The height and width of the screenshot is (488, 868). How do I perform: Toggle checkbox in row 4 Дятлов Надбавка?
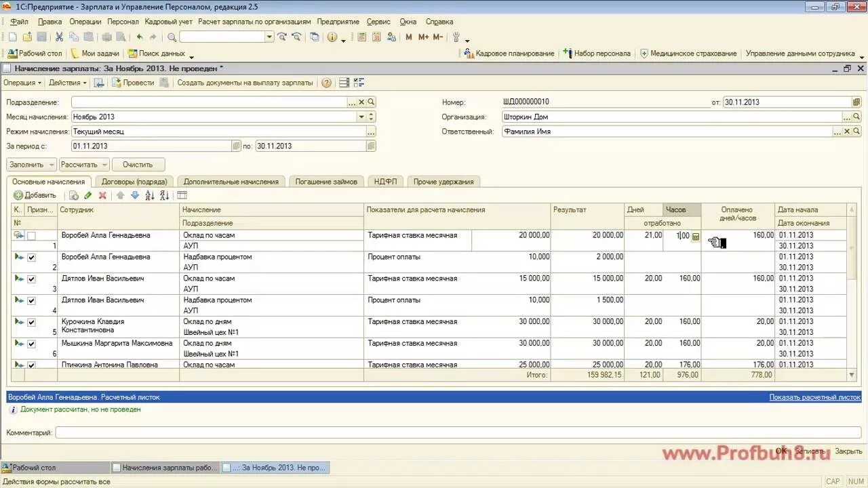pyautogui.click(x=31, y=301)
